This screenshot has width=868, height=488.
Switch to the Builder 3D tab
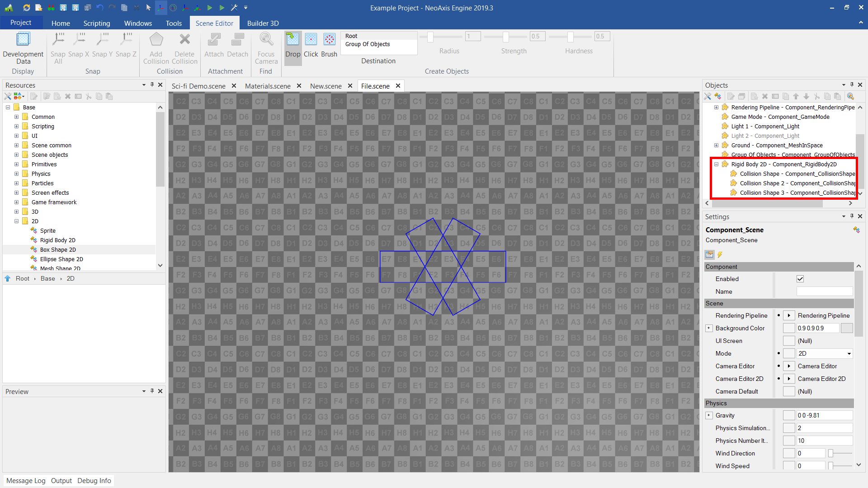pos(263,23)
